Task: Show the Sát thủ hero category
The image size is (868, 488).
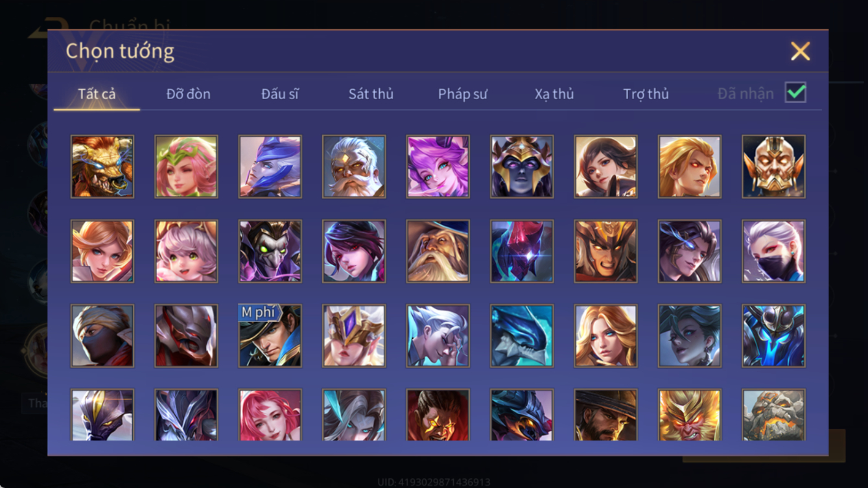Action: (371, 94)
